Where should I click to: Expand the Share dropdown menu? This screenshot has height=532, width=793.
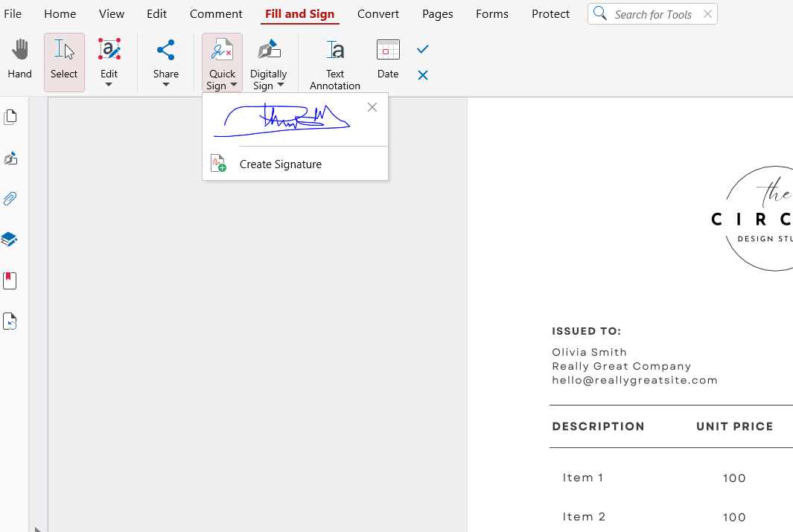coord(165,84)
